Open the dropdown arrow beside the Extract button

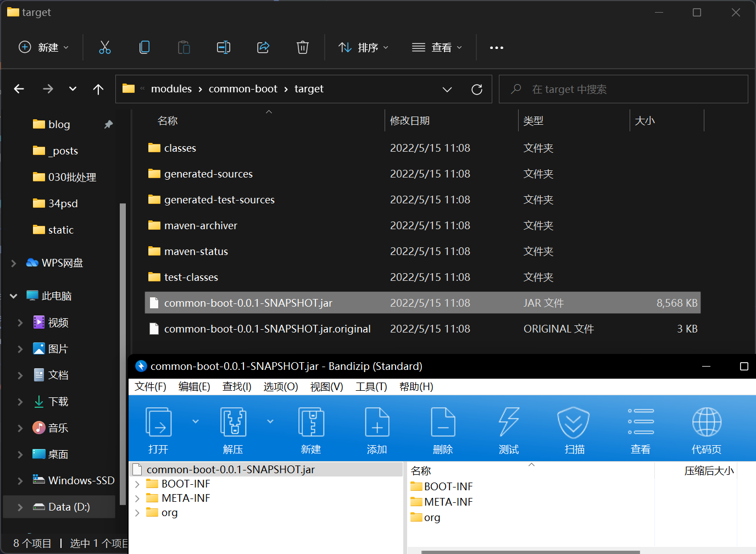(270, 422)
